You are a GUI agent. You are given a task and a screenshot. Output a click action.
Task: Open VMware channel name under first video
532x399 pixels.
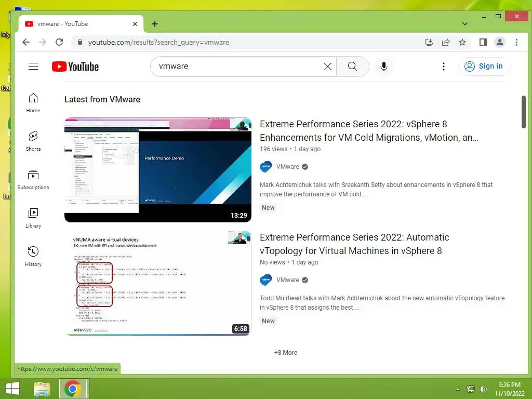pyautogui.click(x=287, y=167)
